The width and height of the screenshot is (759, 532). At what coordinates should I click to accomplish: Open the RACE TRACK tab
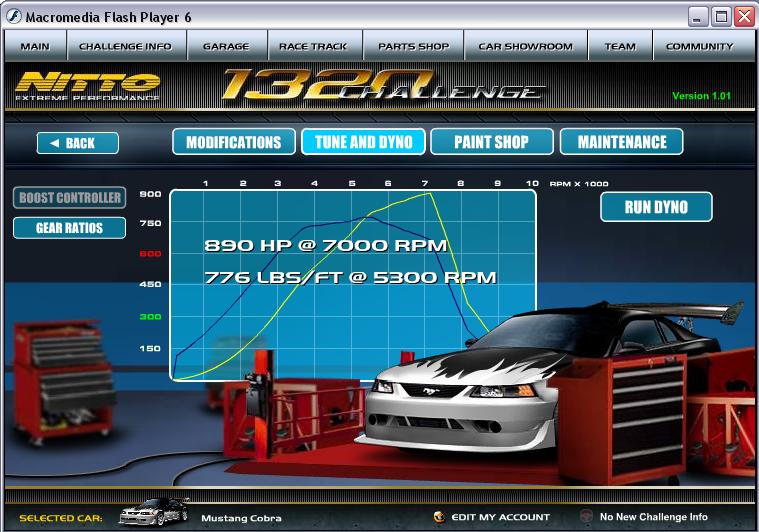tap(314, 46)
